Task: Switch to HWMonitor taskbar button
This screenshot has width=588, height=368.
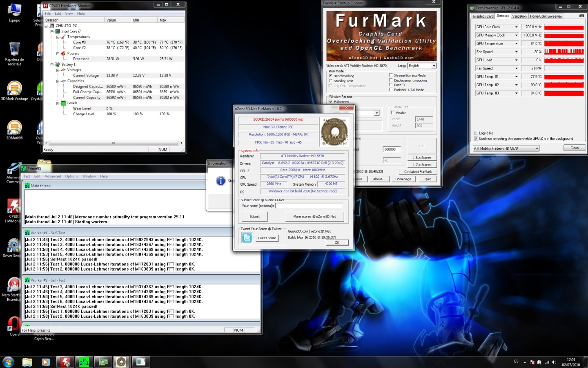Action: click(65, 362)
